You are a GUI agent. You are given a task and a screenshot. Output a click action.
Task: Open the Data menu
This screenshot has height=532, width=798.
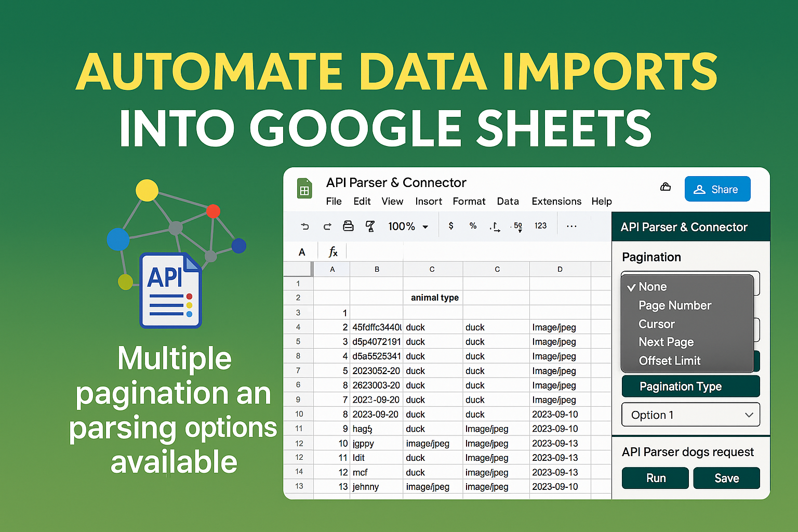pos(508,202)
